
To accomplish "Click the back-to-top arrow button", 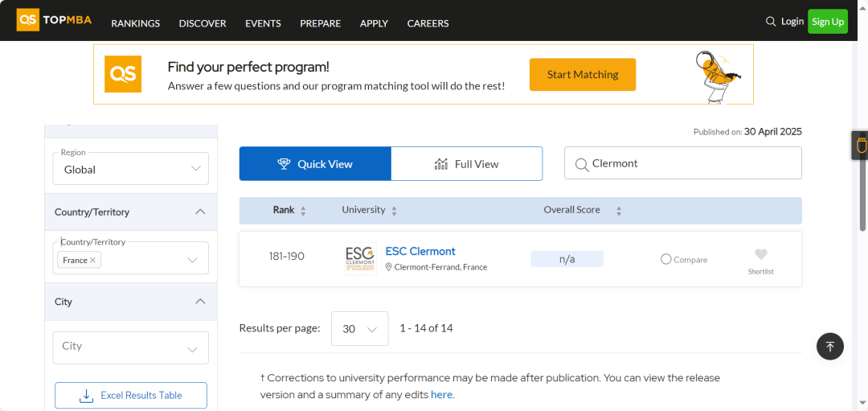I will [829, 346].
